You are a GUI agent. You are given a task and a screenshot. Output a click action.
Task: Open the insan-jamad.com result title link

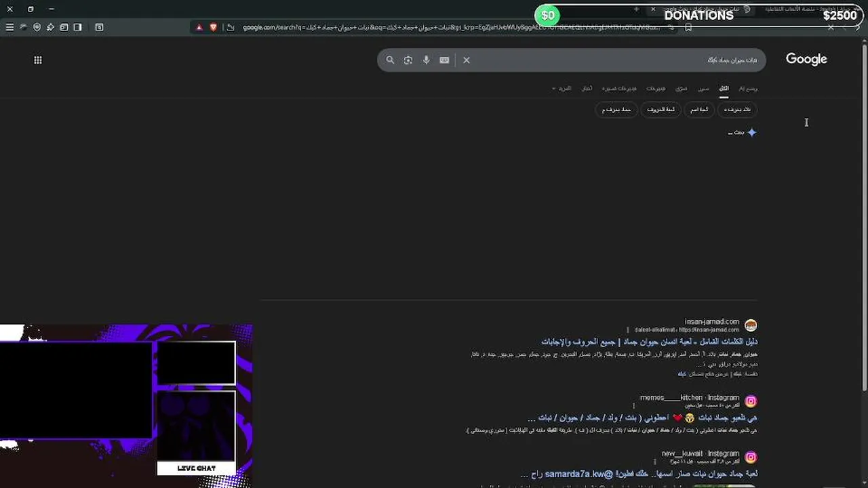coord(649,342)
